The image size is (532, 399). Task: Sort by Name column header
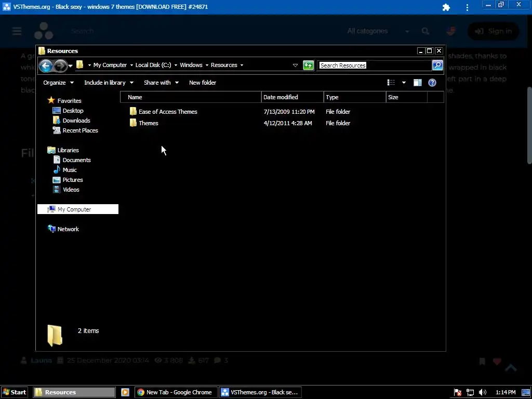point(191,97)
